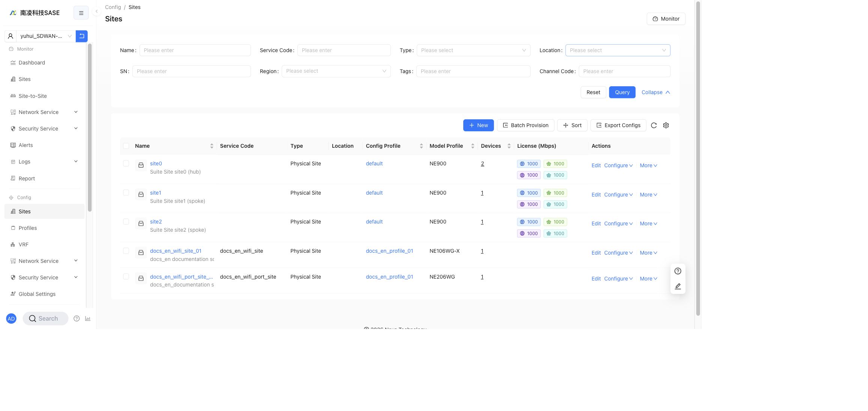Open VRF in the sidebar
The height and width of the screenshot is (411, 868).
coord(44,244)
